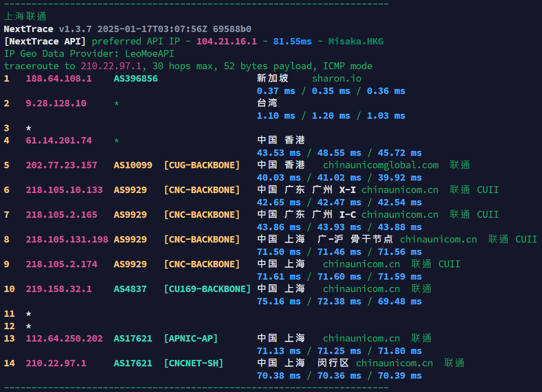The height and width of the screenshot is (392, 542).
Task: Click the 台湾 location in hop 2
Action: (x=267, y=103)
